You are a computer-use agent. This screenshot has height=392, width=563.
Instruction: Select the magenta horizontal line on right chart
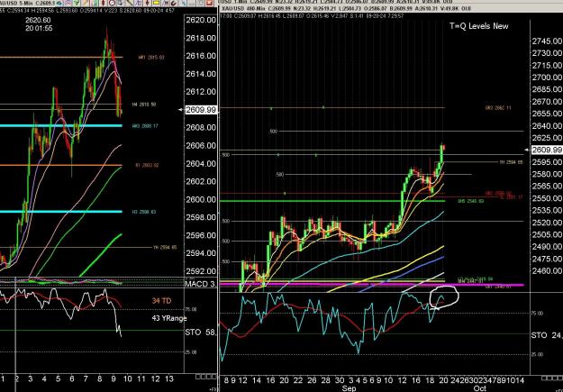tap(372, 285)
